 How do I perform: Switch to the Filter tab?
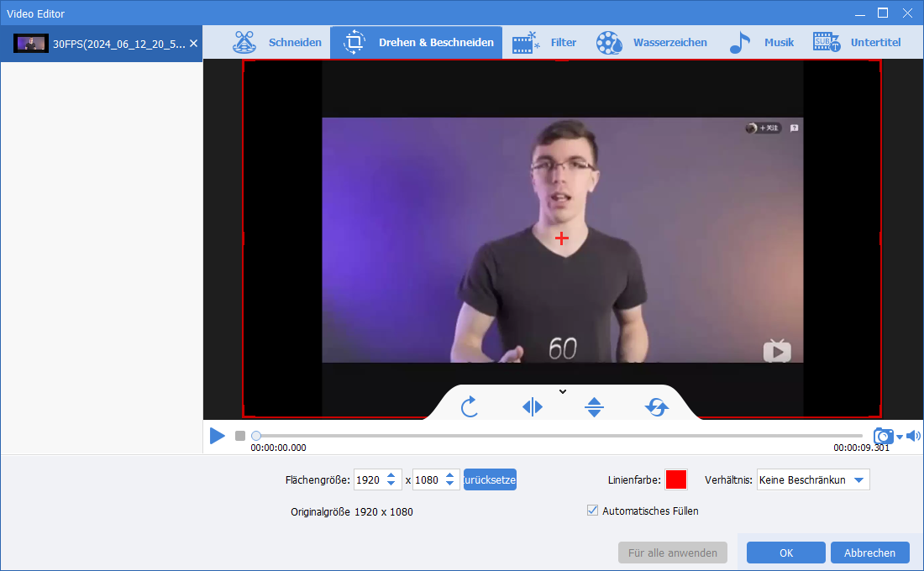point(544,43)
